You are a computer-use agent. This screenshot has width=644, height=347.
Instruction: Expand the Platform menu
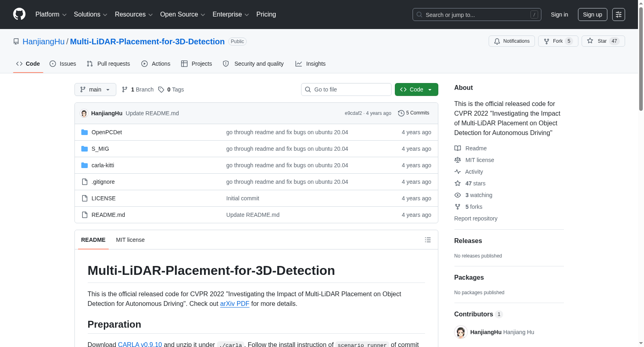(x=51, y=15)
